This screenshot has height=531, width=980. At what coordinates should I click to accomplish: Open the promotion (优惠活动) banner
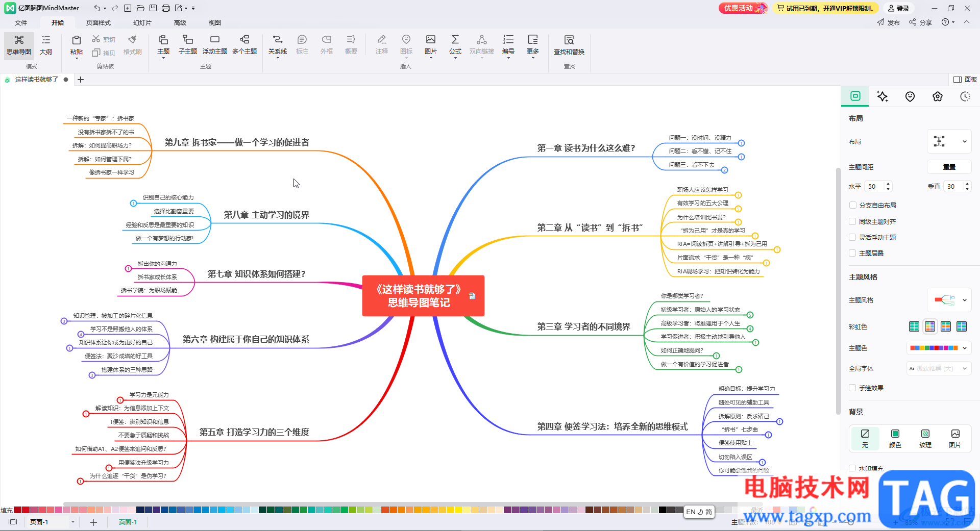pyautogui.click(x=743, y=8)
